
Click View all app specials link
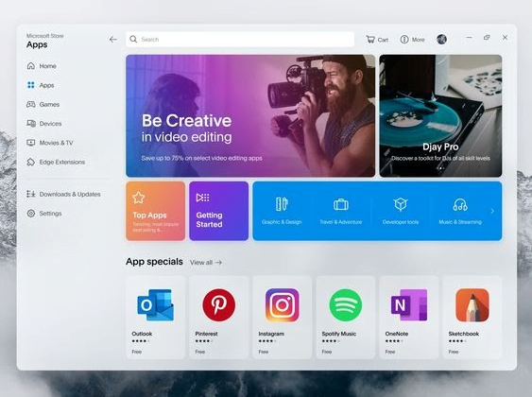[206, 262]
